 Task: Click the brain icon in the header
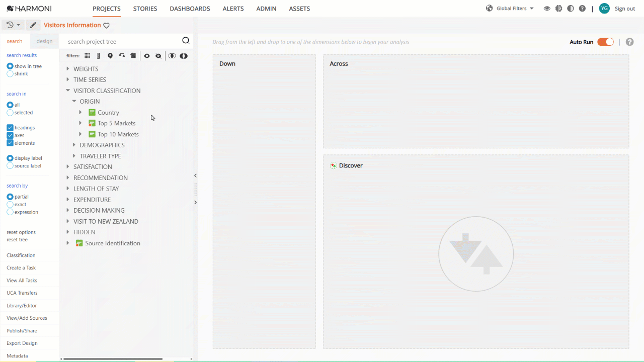click(558, 9)
